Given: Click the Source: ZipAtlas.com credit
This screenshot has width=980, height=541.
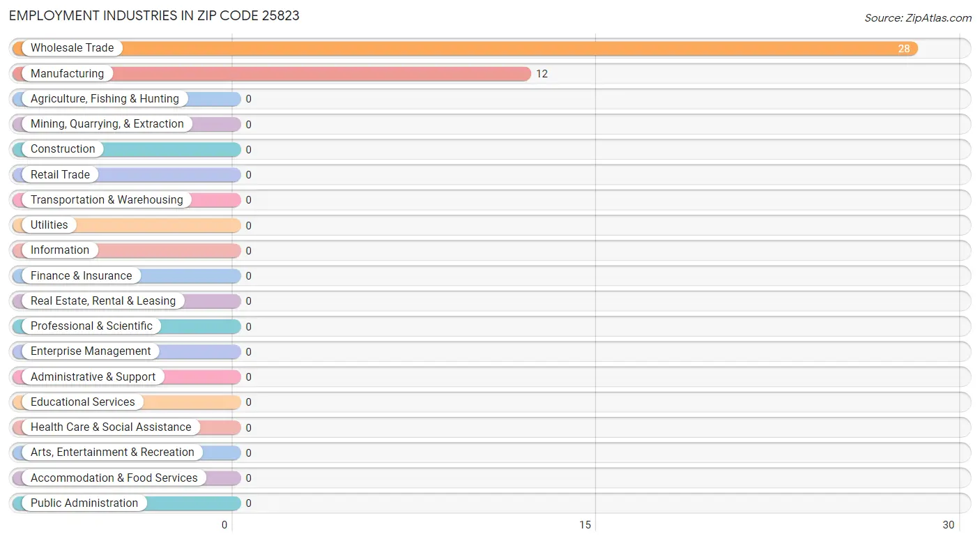Looking at the screenshot, I should click(x=918, y=18).
